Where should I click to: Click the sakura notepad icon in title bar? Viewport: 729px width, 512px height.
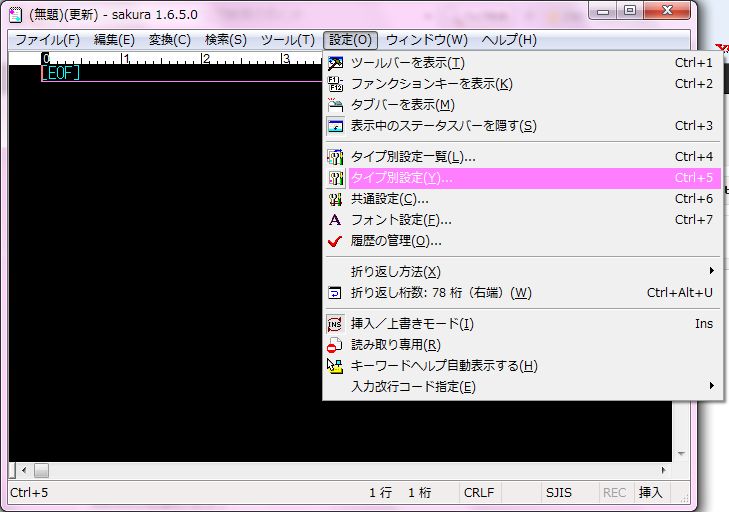pyautogui.click(x=16, y=14)
